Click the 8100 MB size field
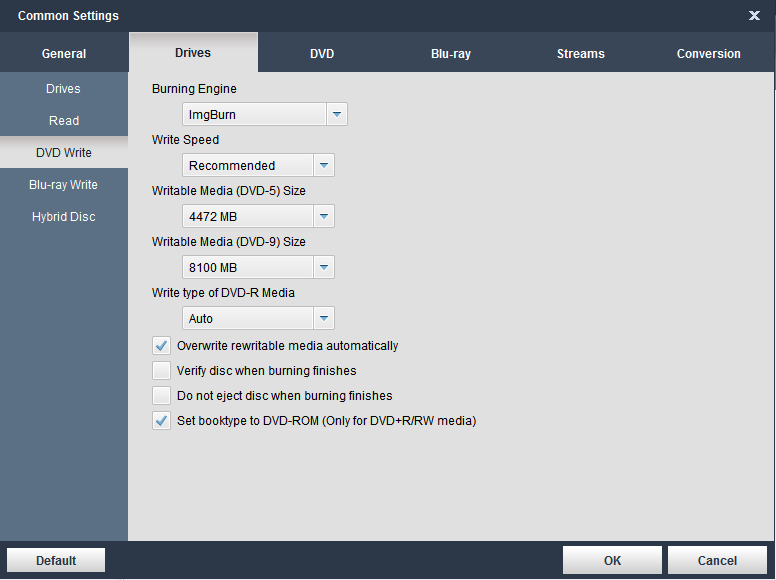Viewport: 776px width, 580px height. [x=247, y=267]
